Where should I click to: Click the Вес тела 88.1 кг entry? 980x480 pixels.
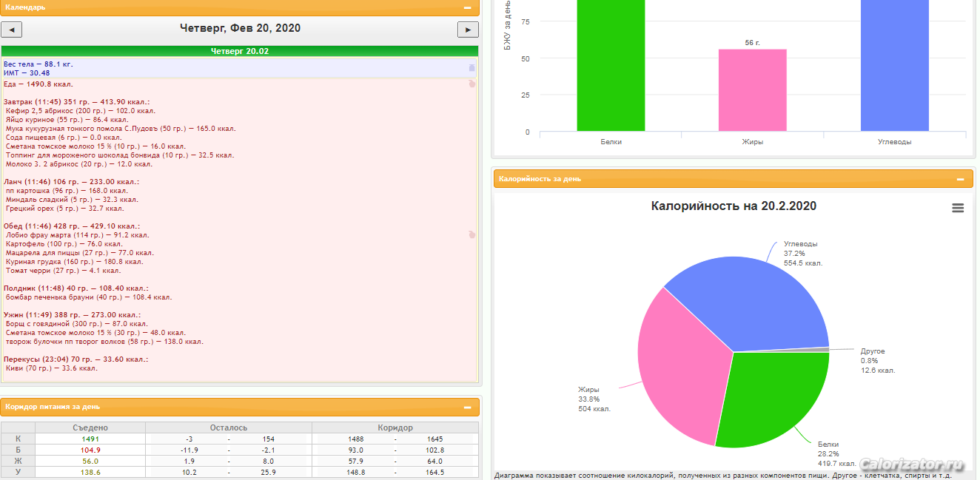(38, 64)
